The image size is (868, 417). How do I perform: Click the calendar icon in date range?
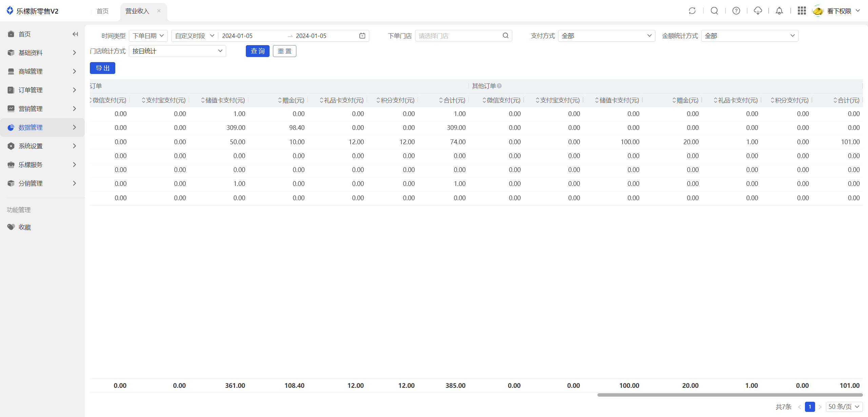tap(362, 36)
